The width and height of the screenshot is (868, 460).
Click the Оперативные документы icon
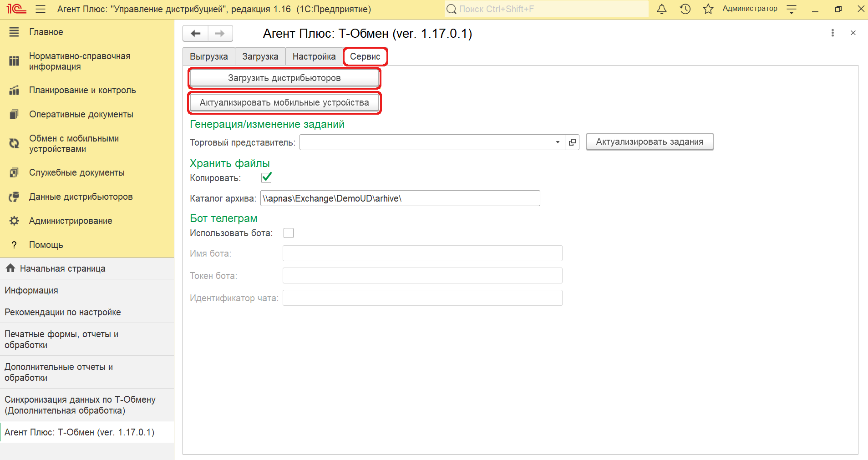point(14,114)
